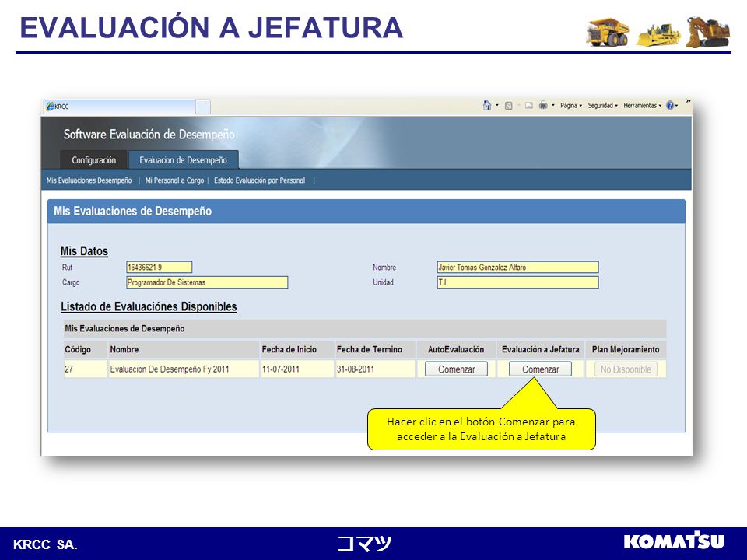Click the Read Mail envelope icon
The image size is (747, 560).
pos(529,106)
